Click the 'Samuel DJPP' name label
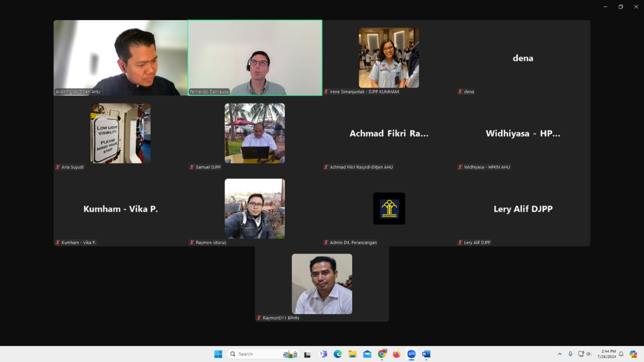Screen dimensions: 644x362 [208, 167]
